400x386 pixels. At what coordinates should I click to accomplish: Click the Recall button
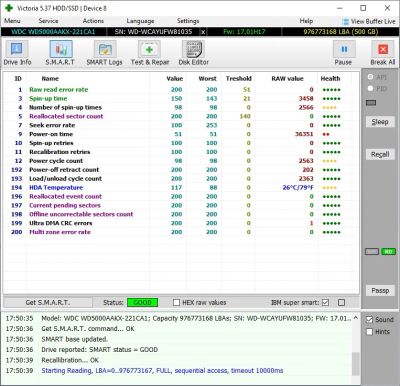pyautogui.click(x=380, y=154)
